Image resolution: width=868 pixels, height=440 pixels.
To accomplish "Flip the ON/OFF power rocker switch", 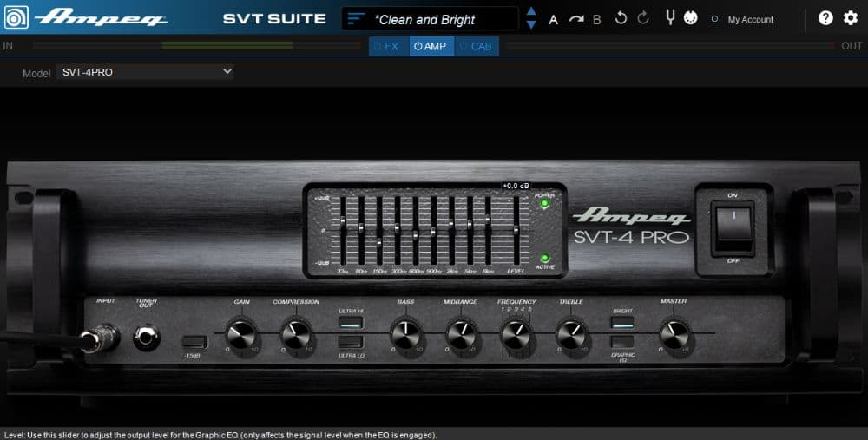I will pos(733,227).
